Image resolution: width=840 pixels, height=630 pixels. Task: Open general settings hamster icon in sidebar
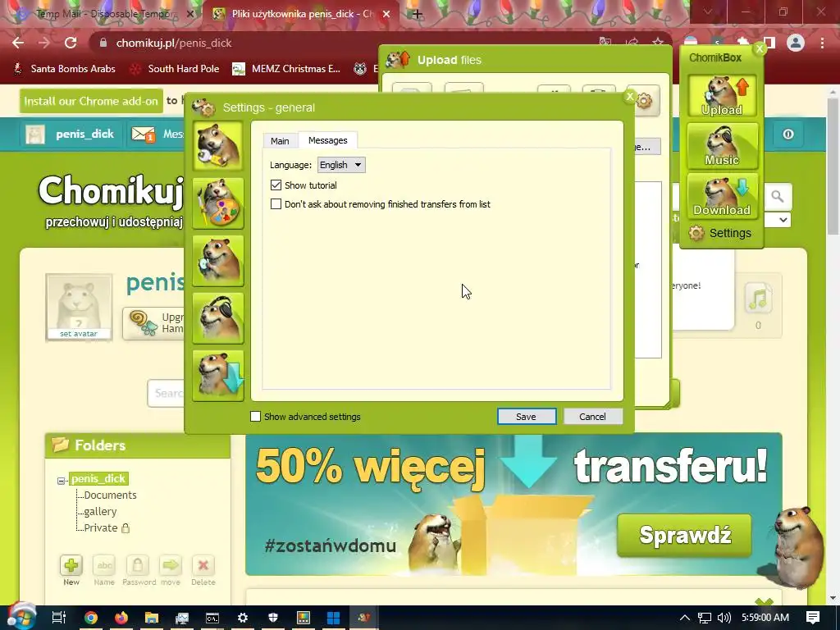pos(218,146)
